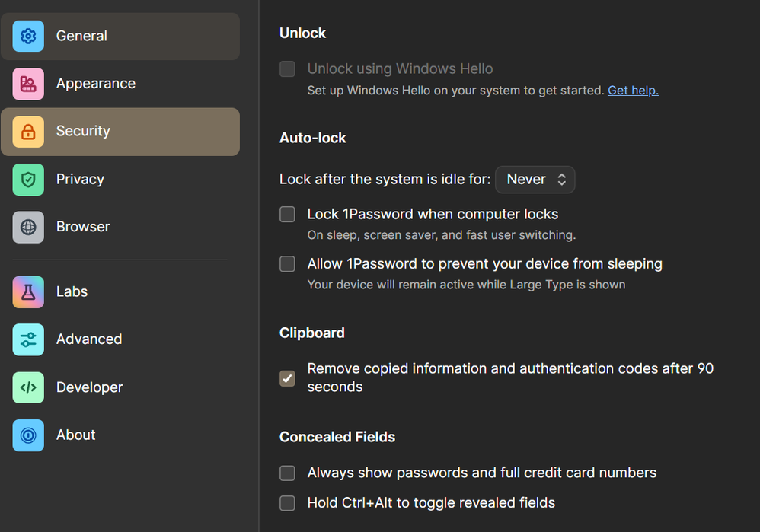Image resolution: width=760 pixels, height=532 pixels.
Task: Click the Browser globe icon
Action: point(28,227)
